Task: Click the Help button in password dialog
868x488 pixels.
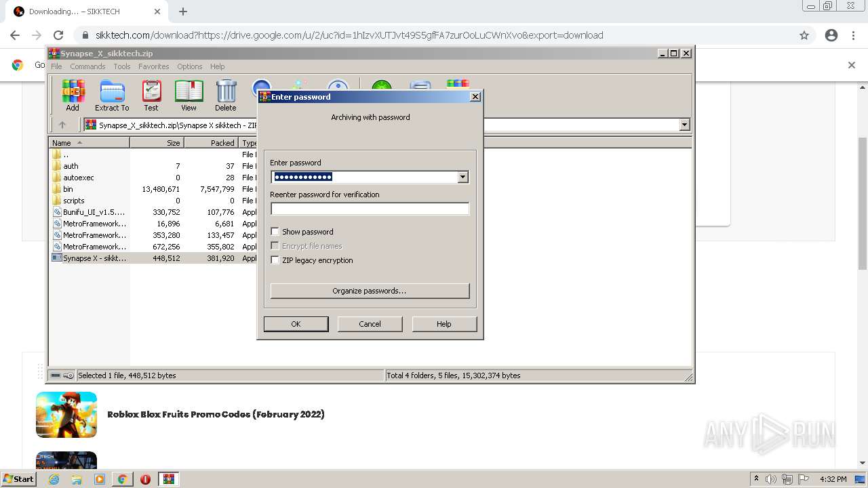Action: [444, 324]
